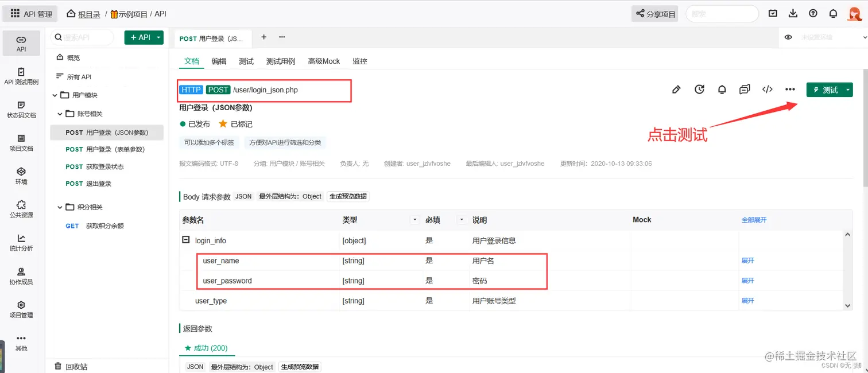Screen dimensions: 868x373
Task: Toggle the environment eye visibility icon
Action: 788,37
